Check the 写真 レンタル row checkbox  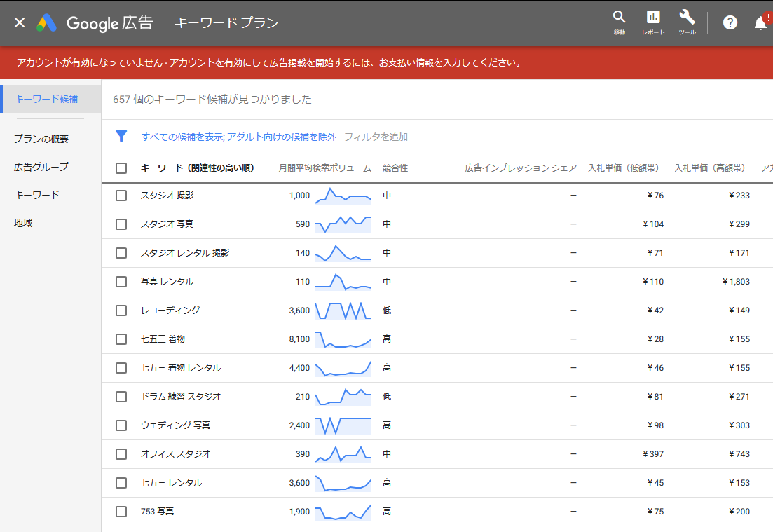(x=121, y=282)
